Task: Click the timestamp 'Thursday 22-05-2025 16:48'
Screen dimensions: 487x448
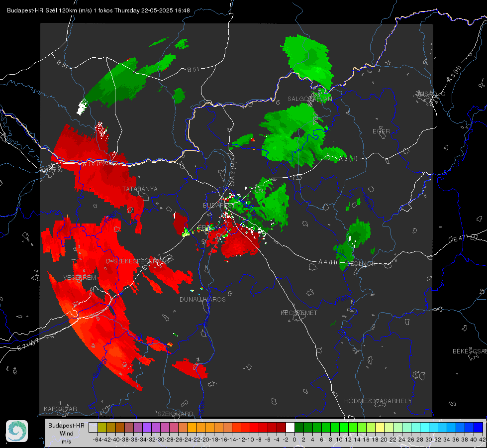Action: pyautogui.click(x=152, y=10)
